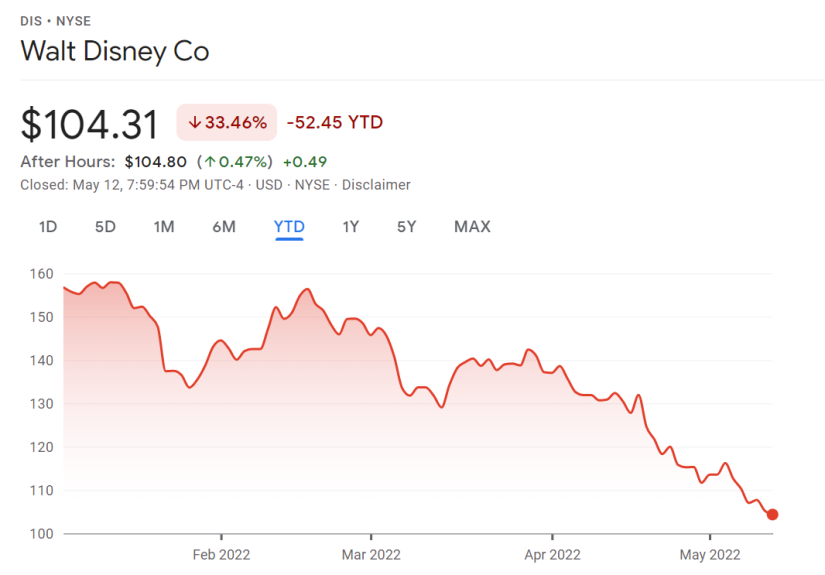Switch chart to 1Y range
This screenshot has height=575, width=825.
(350, 227)
